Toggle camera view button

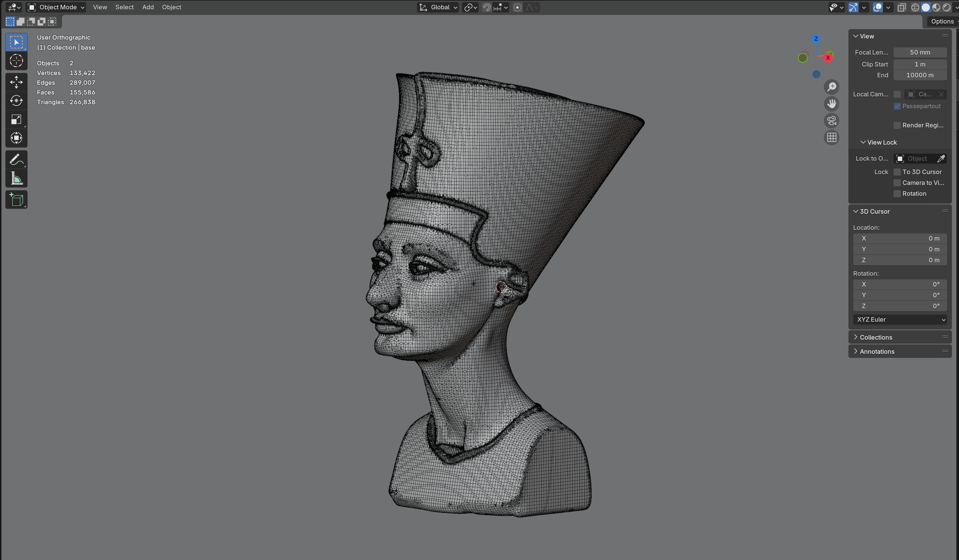tap(832, 121)
